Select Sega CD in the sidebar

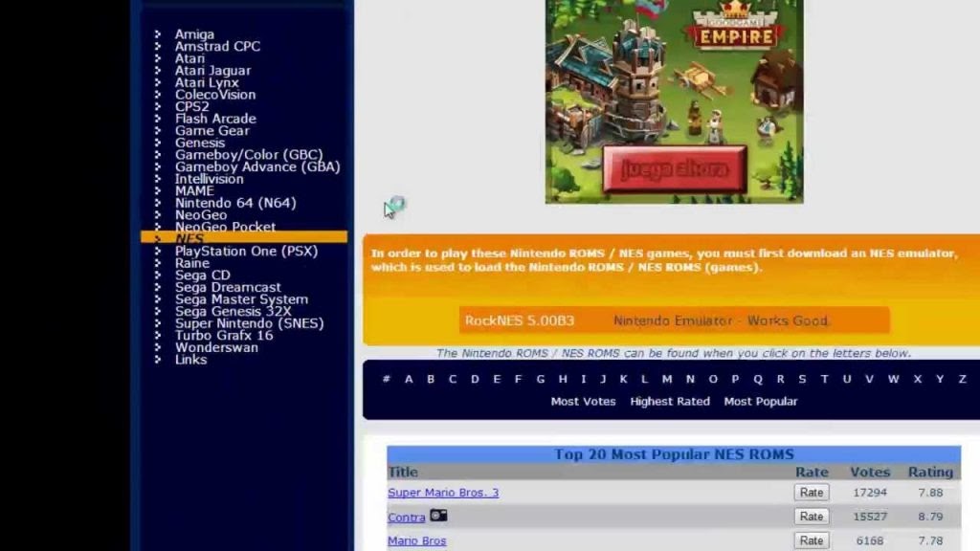[203, 275]
